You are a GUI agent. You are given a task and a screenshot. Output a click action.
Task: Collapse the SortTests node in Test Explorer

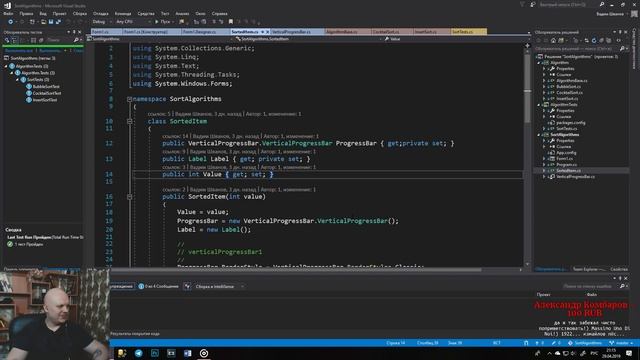pyautogui.click(x=18, y=80)
